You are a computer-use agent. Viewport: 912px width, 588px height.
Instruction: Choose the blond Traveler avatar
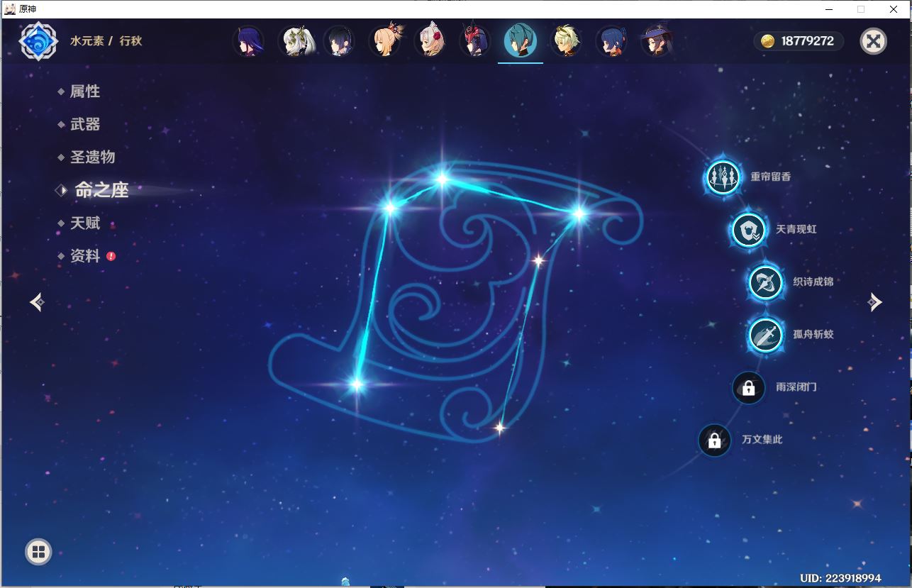566,41
